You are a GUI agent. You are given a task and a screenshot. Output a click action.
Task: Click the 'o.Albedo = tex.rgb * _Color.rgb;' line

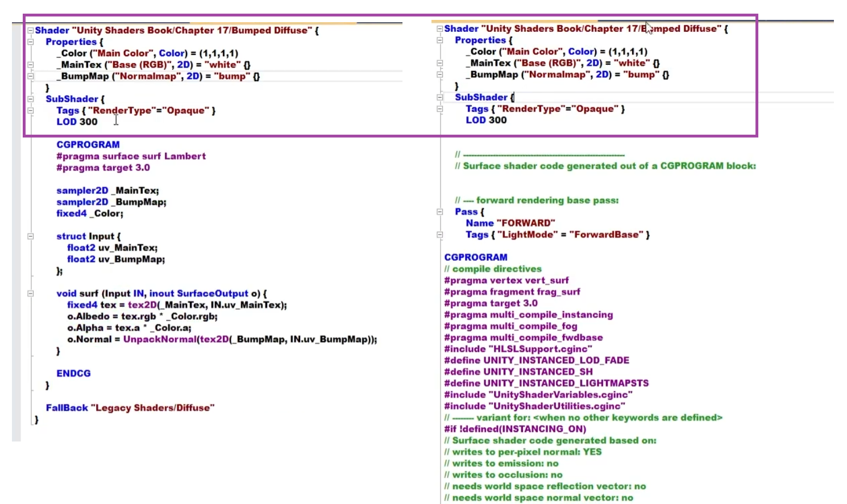coord(142,316)
